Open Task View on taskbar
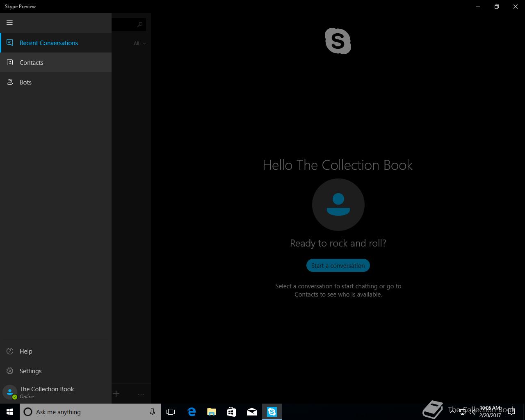This screenshot has height=420, width=525. pos(171,412)
